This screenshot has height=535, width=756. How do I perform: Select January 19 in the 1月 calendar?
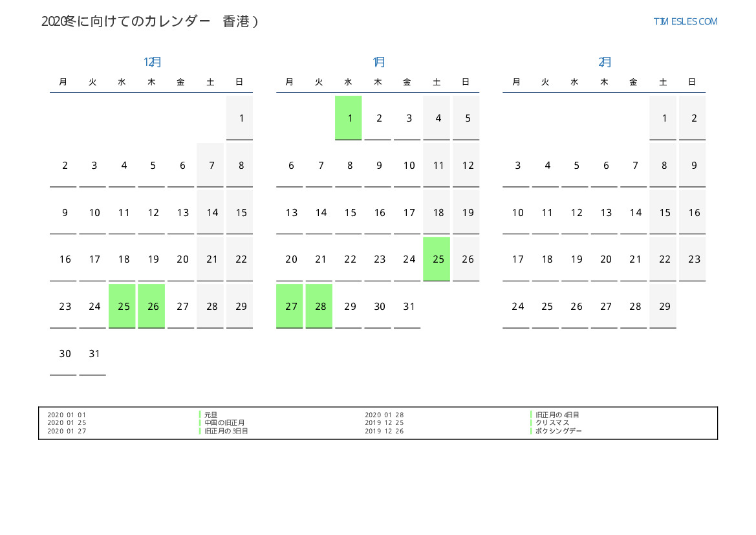[466, 212]
